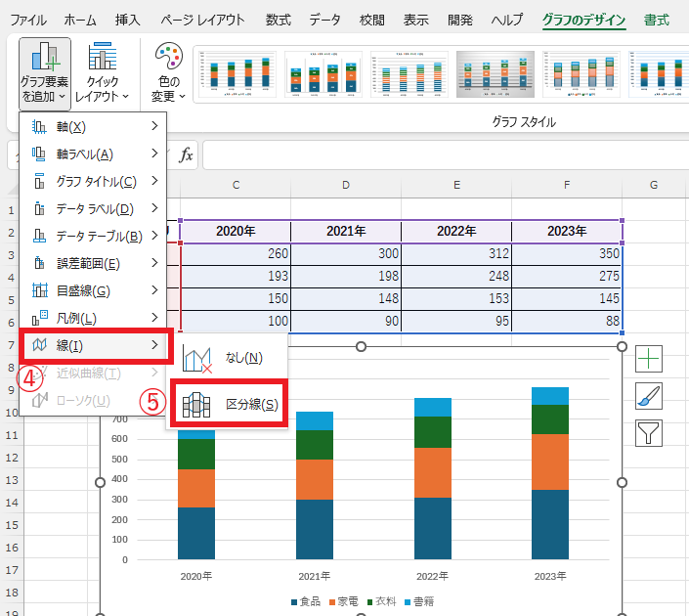Image resolution: width=689 pixels, height=616 pixels.
Task: Expand the 誤差範囲(E) submenu arrow
Action: pyautogui.click(x=154, y=263)
